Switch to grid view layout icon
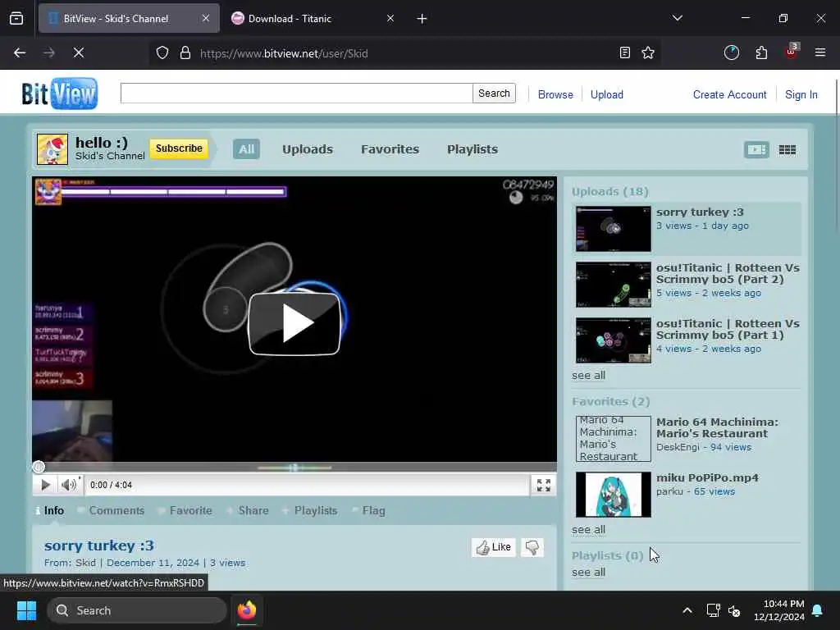Screen dimensions: 840x630 tap(787, 149)
